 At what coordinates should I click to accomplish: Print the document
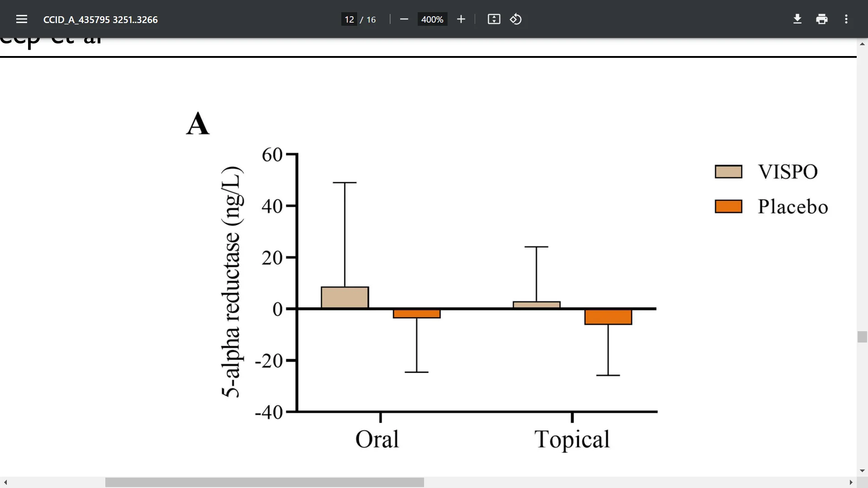[822, 19]
